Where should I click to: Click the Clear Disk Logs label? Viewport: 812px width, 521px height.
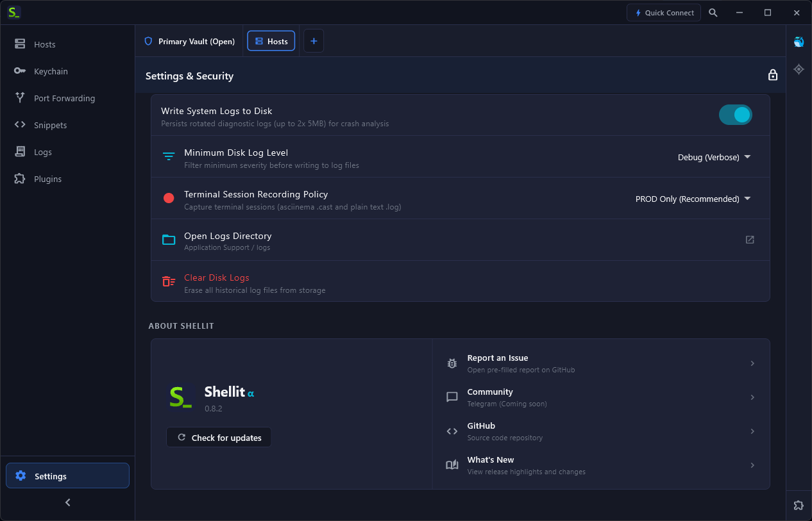[x=216, y=277]
